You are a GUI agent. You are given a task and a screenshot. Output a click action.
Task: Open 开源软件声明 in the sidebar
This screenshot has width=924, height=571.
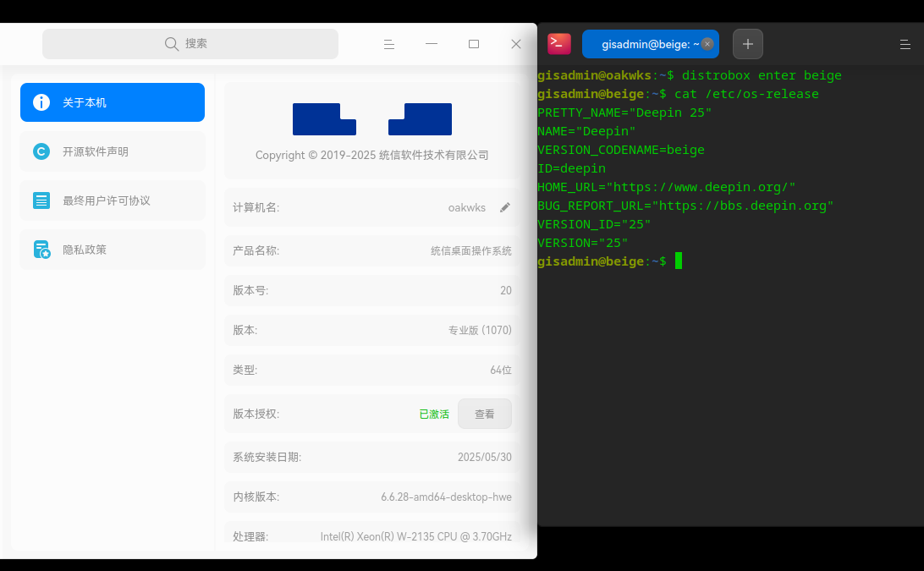[x=112, y=151]
